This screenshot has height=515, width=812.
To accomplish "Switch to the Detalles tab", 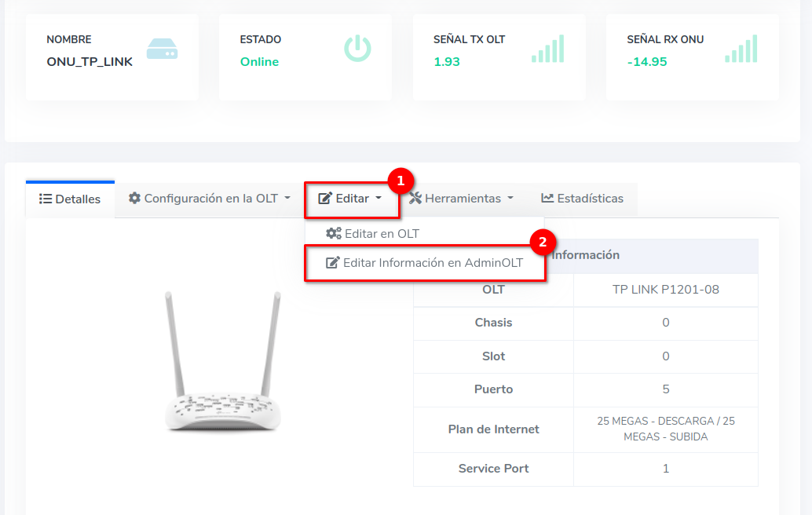I will click(x=70, y=199).
